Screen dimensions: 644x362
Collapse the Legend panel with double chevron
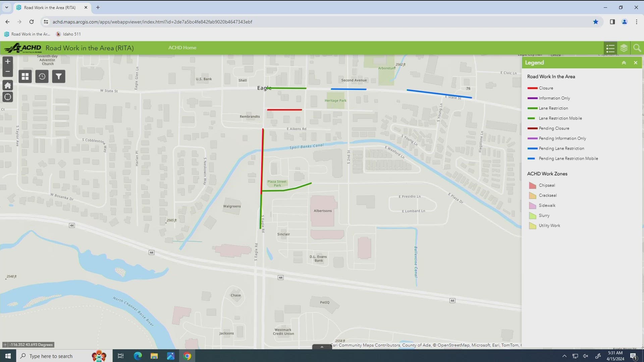pos(624,63)
